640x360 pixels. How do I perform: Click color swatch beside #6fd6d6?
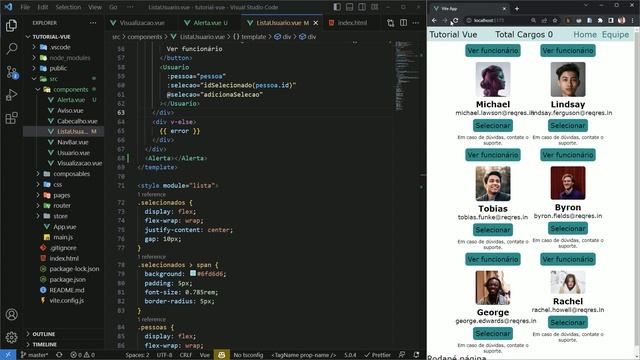tap(193, 273)
